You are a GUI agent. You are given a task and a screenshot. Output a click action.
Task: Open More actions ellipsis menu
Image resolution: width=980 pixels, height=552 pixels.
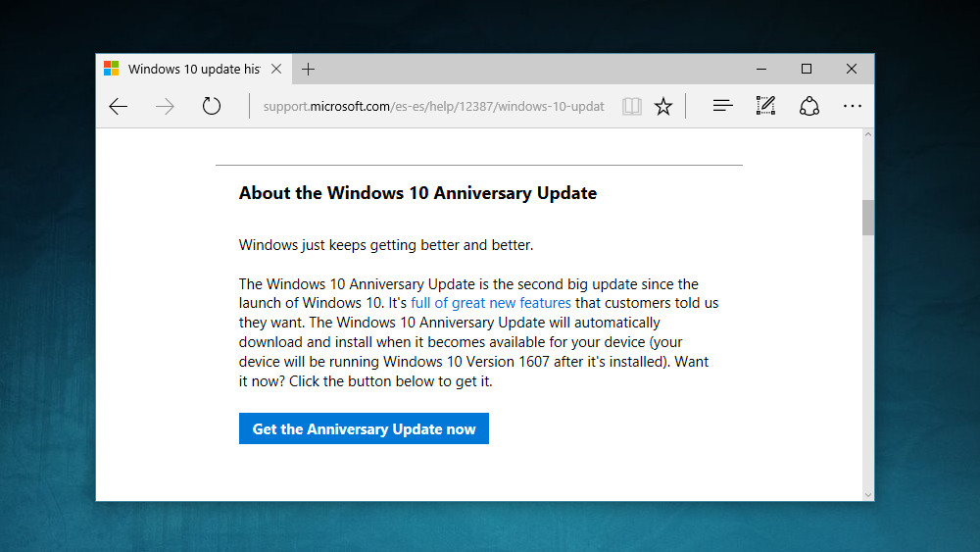pos(852,106)
